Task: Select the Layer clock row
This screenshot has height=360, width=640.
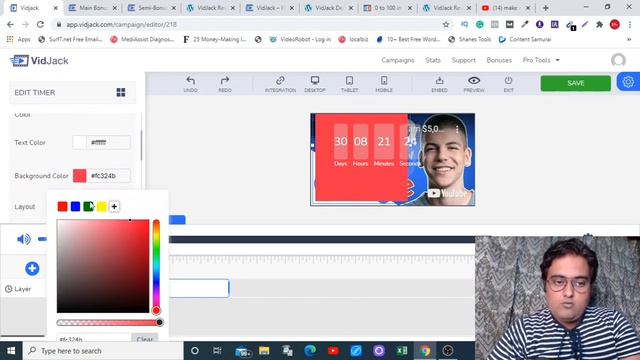Action: (18, 289)
